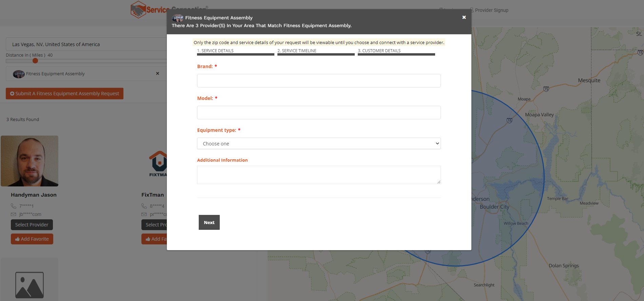The width and height of the screenshot is (644, 301).
Task: Go to the Service Details step
Action: [235, 52]
